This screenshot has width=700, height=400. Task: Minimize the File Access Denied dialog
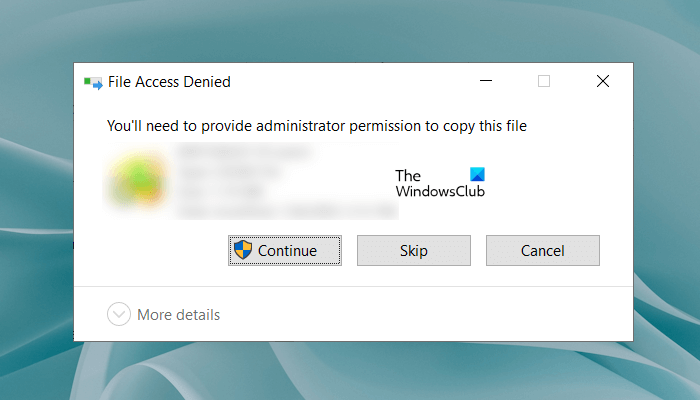[x=487, y=82]
